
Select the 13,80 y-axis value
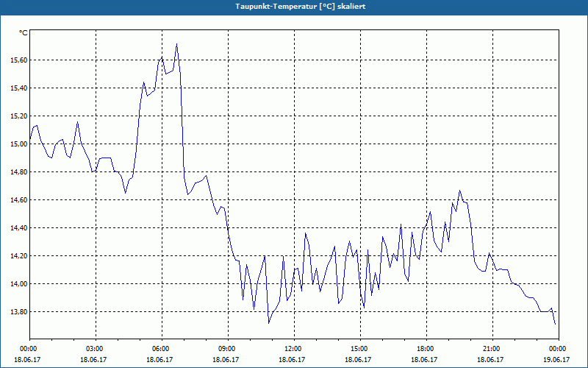(19, 311)
